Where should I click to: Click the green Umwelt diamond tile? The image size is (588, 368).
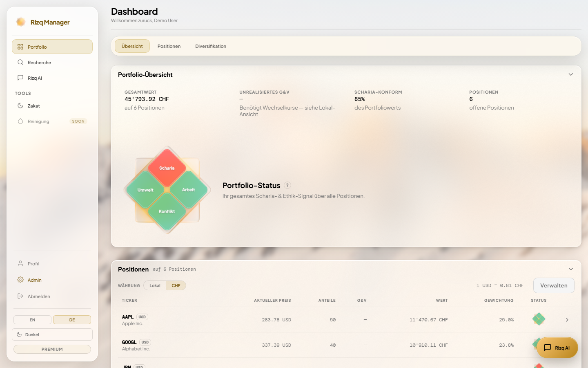(x=145, y=190)
